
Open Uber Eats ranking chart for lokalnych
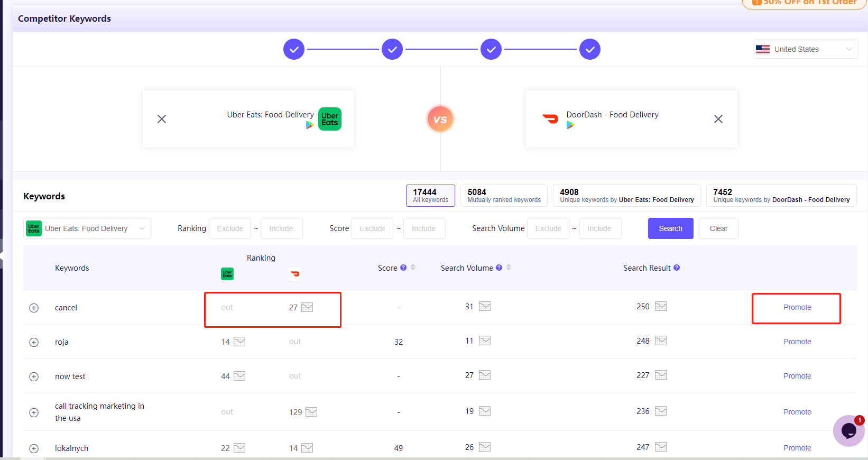tap(239, 448)
